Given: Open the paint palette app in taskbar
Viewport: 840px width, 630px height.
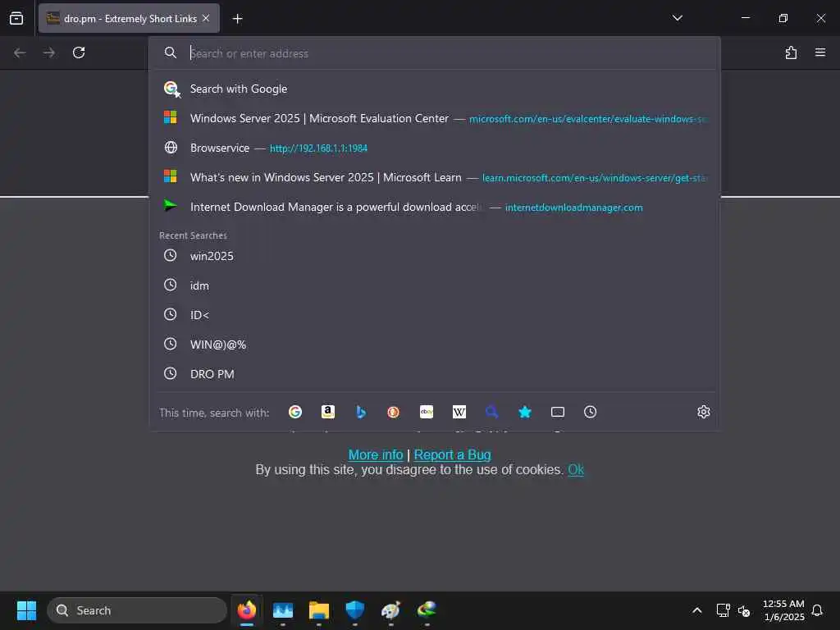Looking at the screenshot, I should point(390,610).
